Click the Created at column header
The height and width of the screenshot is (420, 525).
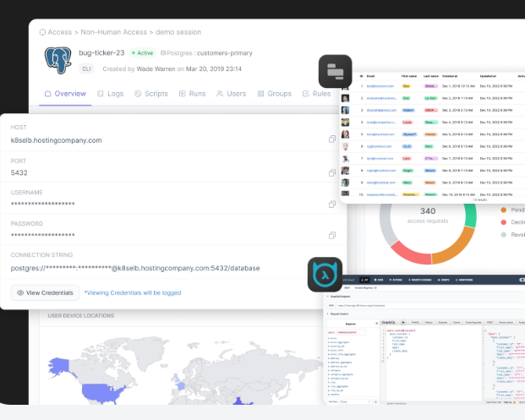tap(450, 76)
